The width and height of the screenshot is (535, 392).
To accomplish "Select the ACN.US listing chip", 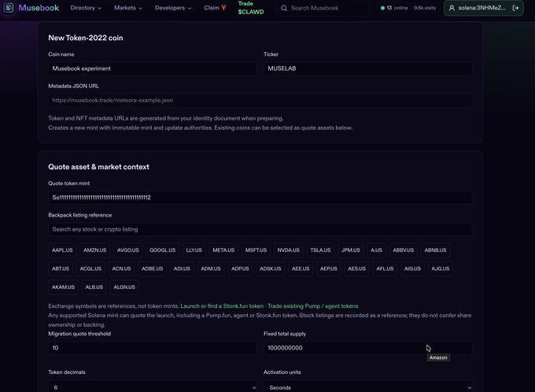I will tap(121, 268).
